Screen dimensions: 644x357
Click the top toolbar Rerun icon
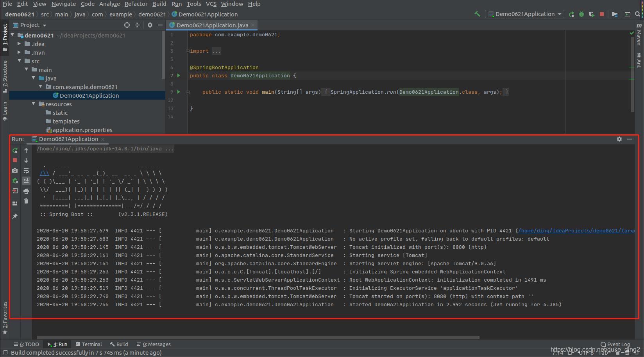(x=571, y=14)
